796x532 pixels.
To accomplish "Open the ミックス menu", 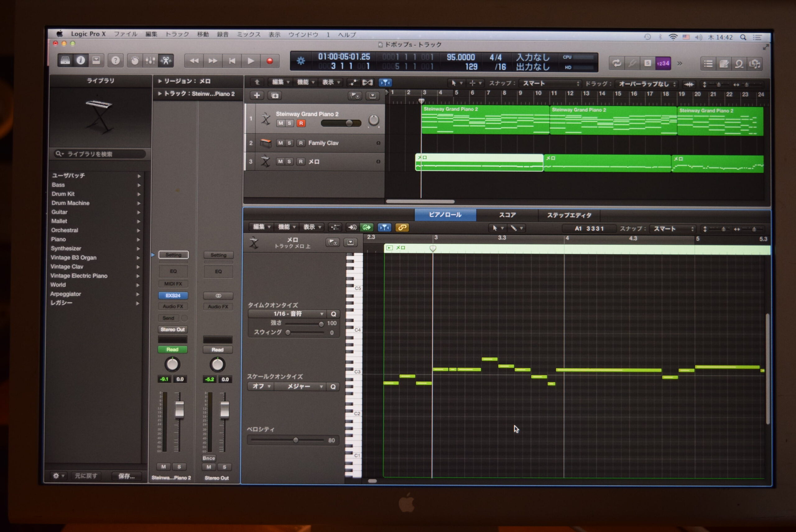I will click(x=249, y=34).
